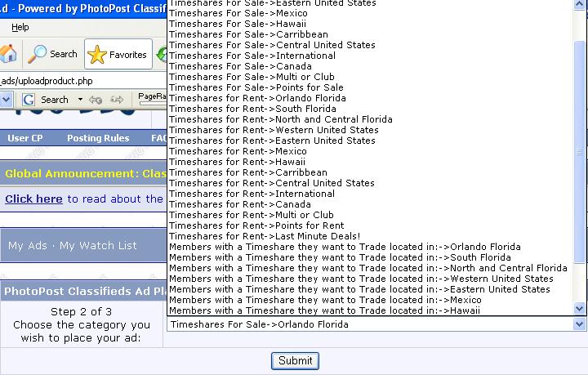The image size is (588, 375).
Task: Go to User CP in the navbar
Action: (24, 139)
